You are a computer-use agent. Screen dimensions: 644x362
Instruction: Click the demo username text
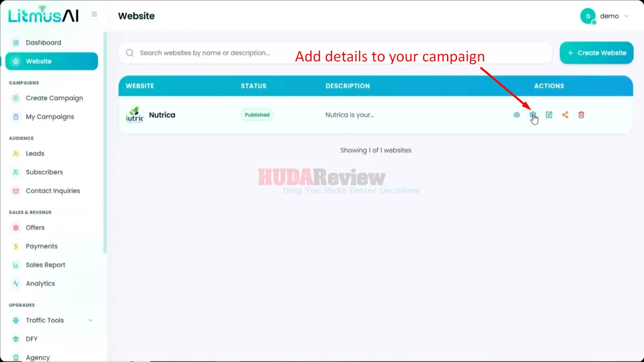(609, 16)
